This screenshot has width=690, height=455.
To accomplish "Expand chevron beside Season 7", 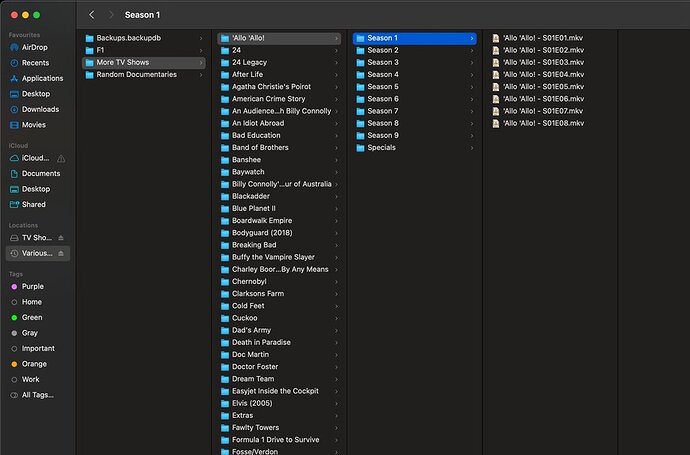I will pos(472,111).
